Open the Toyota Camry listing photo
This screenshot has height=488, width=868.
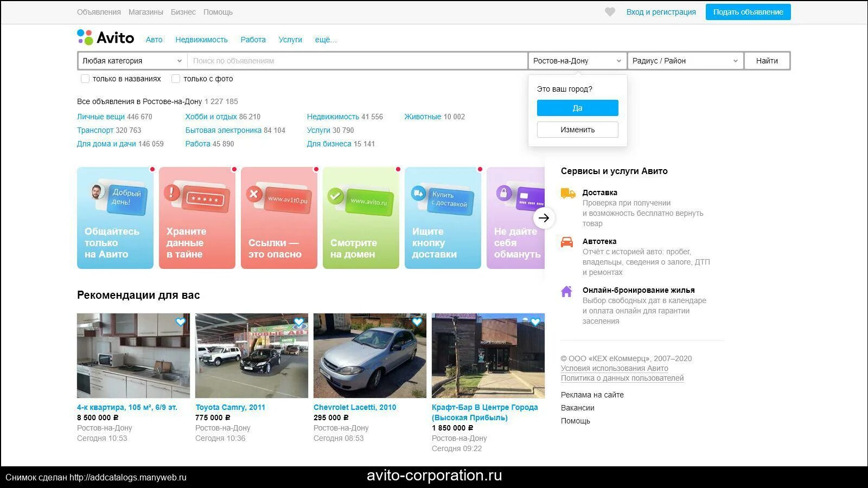coord(252,356)
